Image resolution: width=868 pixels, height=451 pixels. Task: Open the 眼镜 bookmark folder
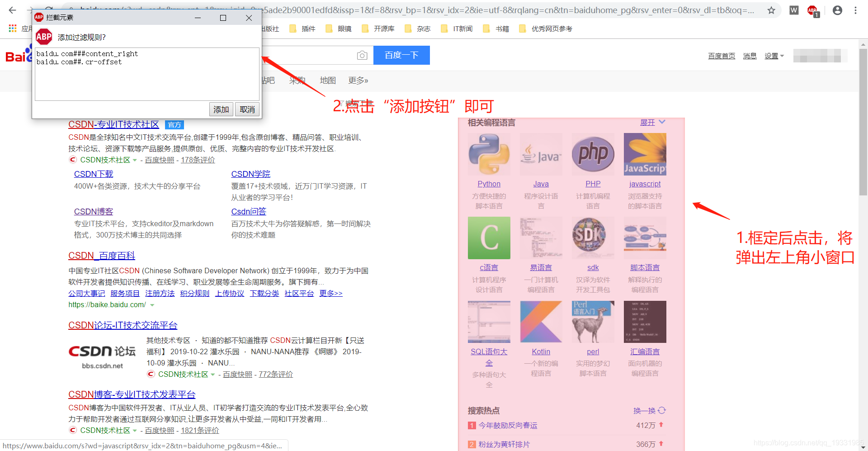click(339, 28)
